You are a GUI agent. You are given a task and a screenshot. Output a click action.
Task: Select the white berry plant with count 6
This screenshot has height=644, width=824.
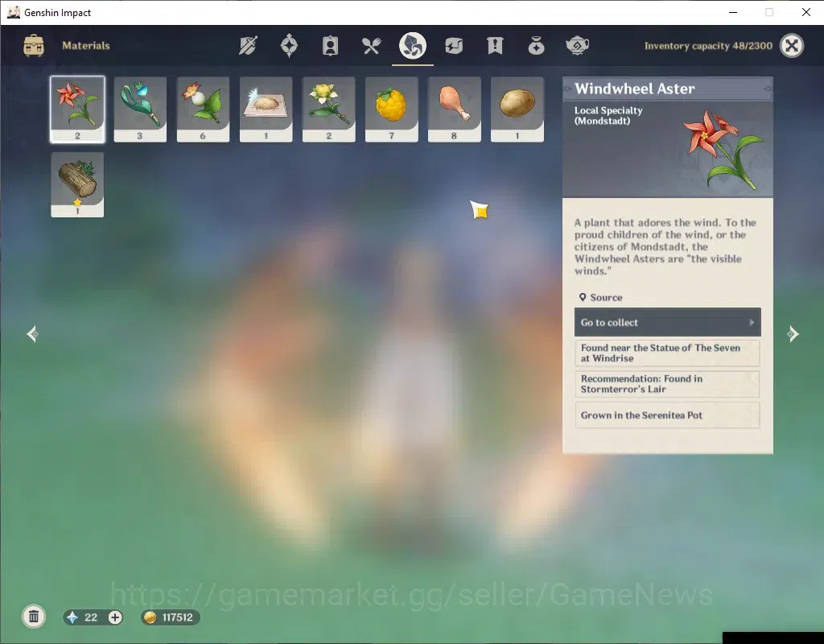coord(203,109)
